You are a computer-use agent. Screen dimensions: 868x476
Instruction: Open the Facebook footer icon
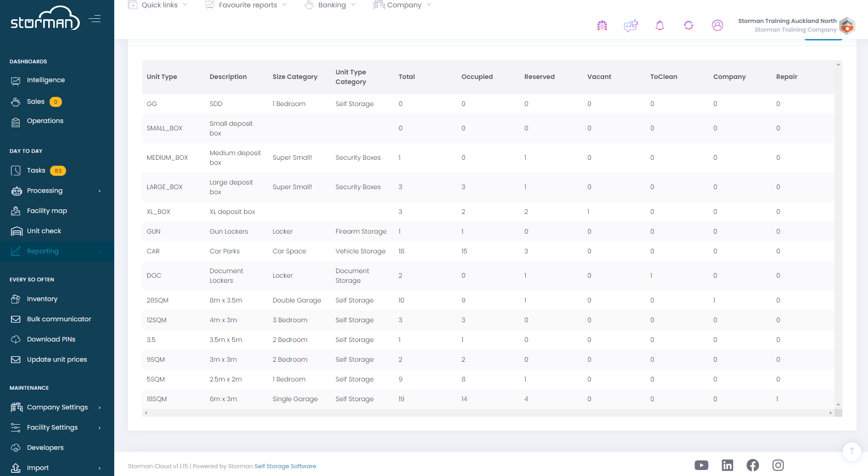point(753,465)
